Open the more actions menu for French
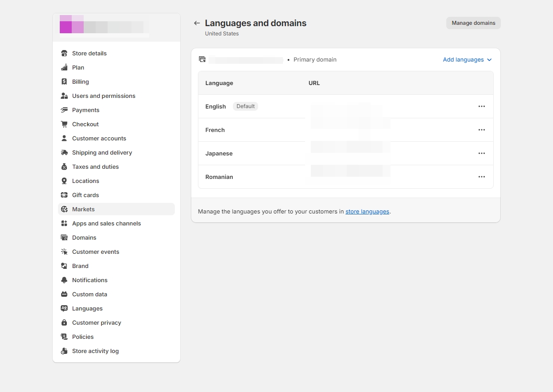The image size is (553, 392). click(481, 130)
